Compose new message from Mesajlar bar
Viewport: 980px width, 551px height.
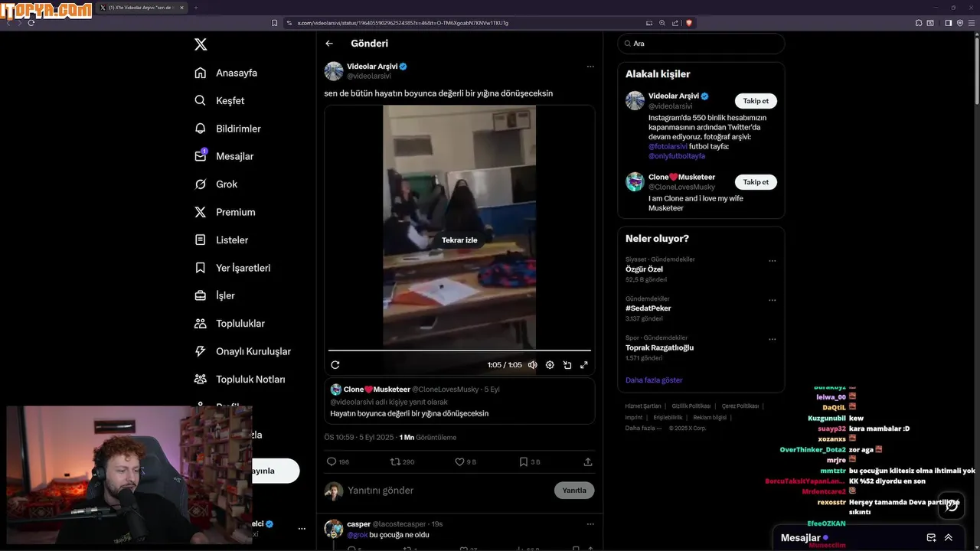[x=932, y=538]
